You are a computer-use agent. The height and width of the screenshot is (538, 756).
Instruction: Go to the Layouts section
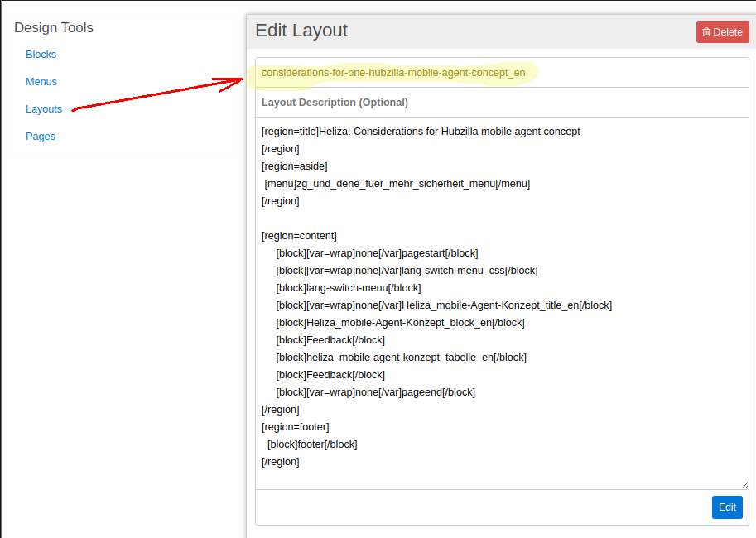(44, 109)
